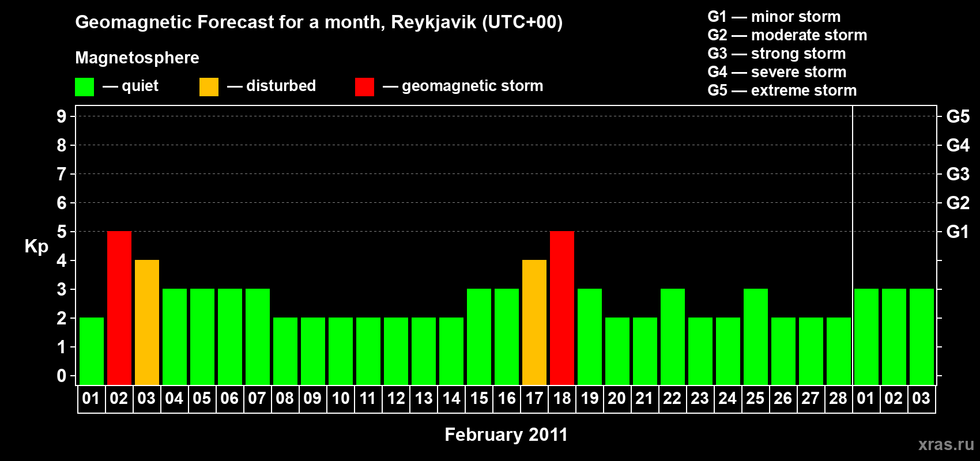Select the orange disturbed bar for day 17
The height and width of the screenshot is (461, 980).
(x=534, y=322)
